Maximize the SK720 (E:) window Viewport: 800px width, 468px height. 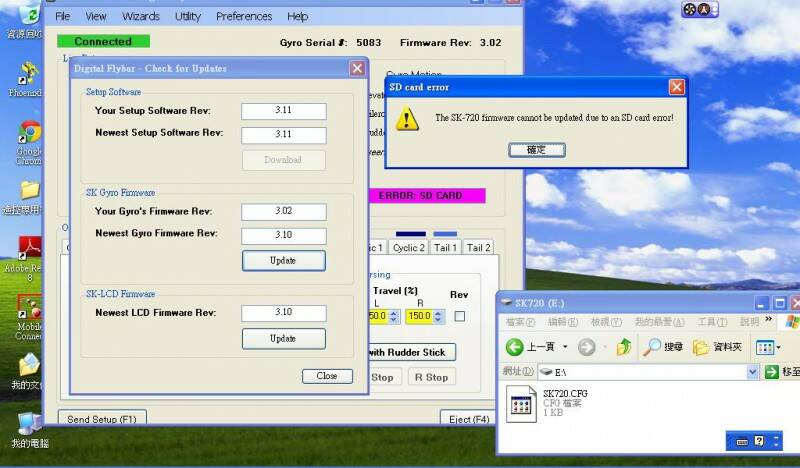point(780,304)
